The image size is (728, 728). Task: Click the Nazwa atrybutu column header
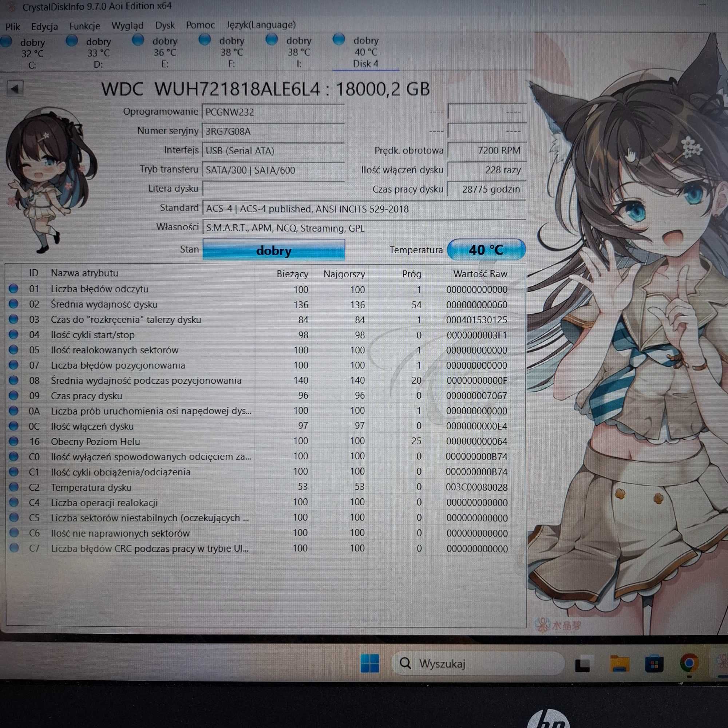(84, 273)
